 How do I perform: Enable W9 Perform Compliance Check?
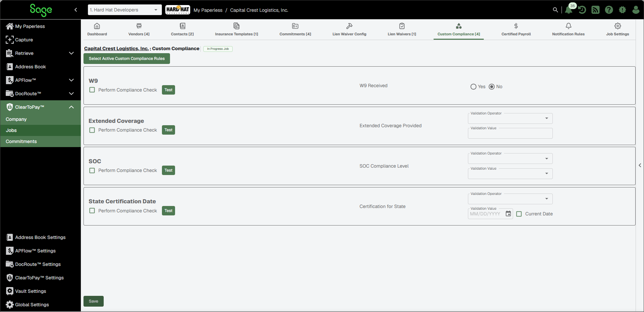click(92, 90)
